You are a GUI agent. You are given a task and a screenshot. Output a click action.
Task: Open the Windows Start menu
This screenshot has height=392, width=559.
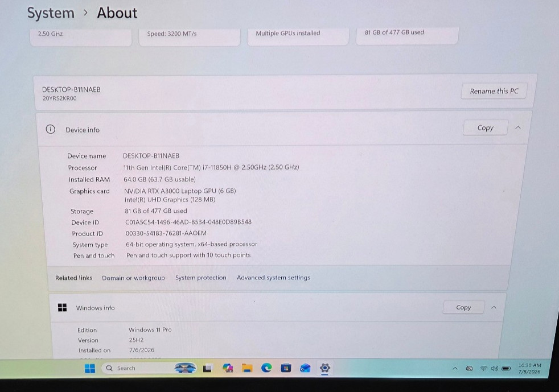click(90, 368)
